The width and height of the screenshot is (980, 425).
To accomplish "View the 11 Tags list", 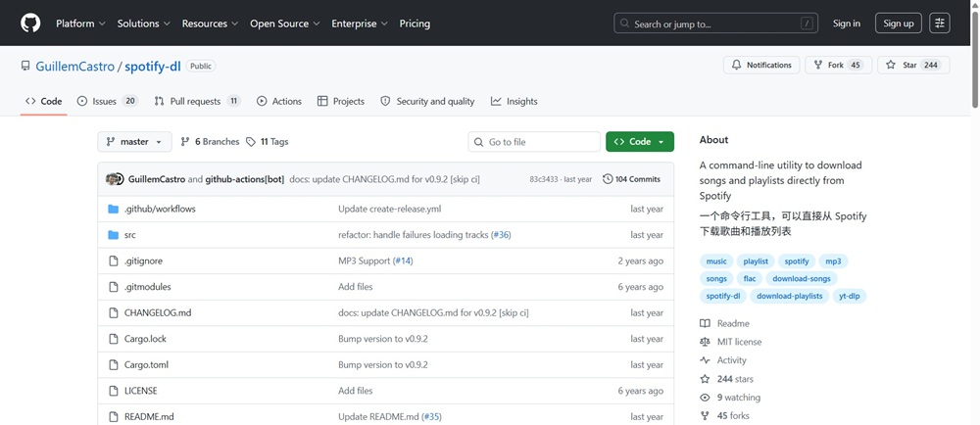I will [x=268, y=142].
